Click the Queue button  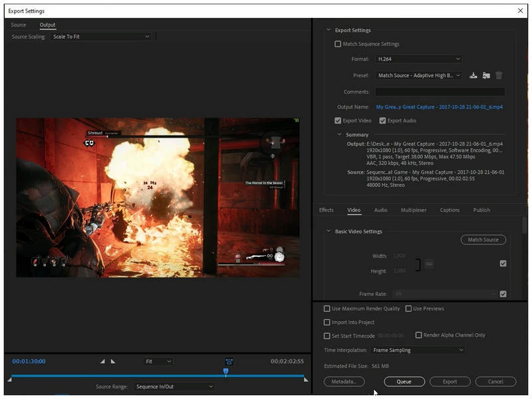(406, 381)
